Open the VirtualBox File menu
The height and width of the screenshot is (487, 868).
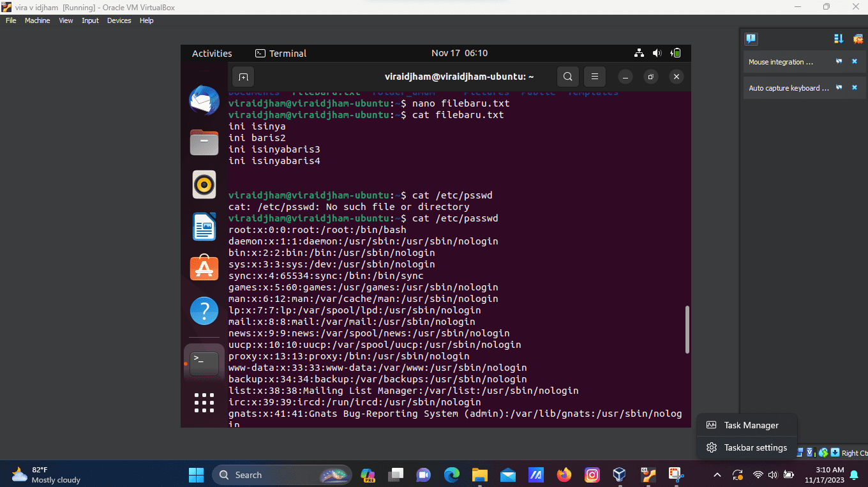point(11,20)
